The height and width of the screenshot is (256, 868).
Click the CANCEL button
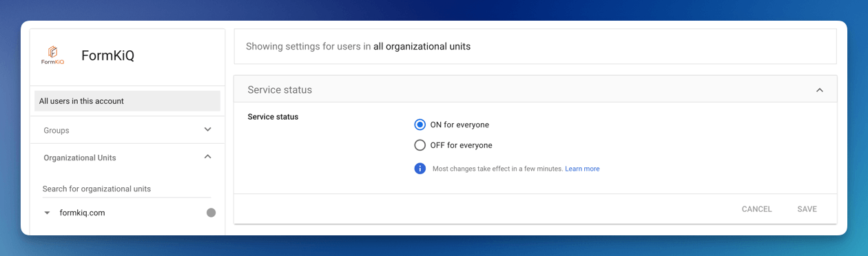756,209
